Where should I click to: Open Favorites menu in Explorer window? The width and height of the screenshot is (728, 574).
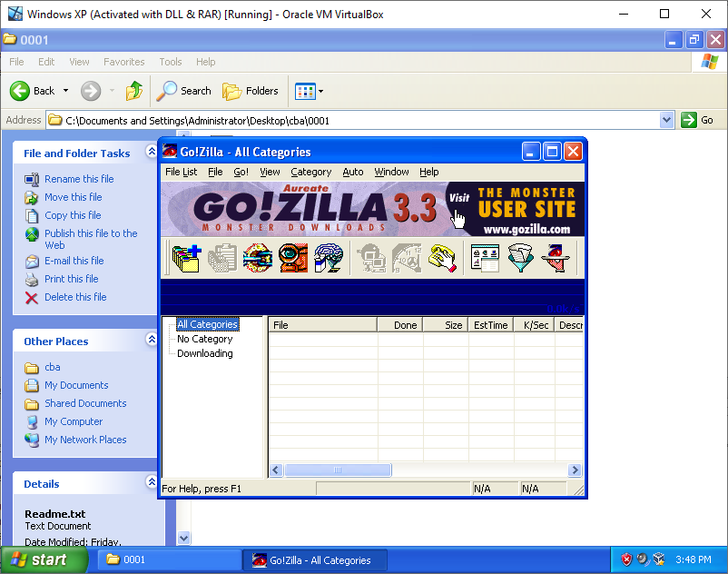[124, 62]
